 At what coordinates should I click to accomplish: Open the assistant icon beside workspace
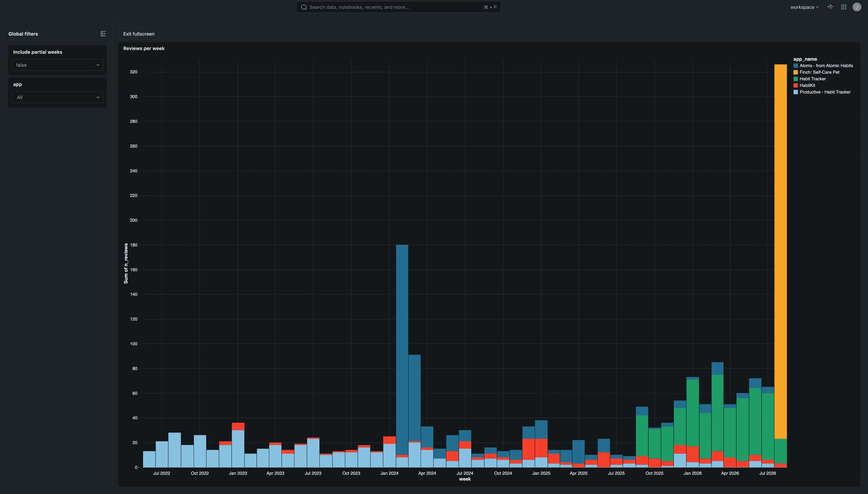click(830, 7)
